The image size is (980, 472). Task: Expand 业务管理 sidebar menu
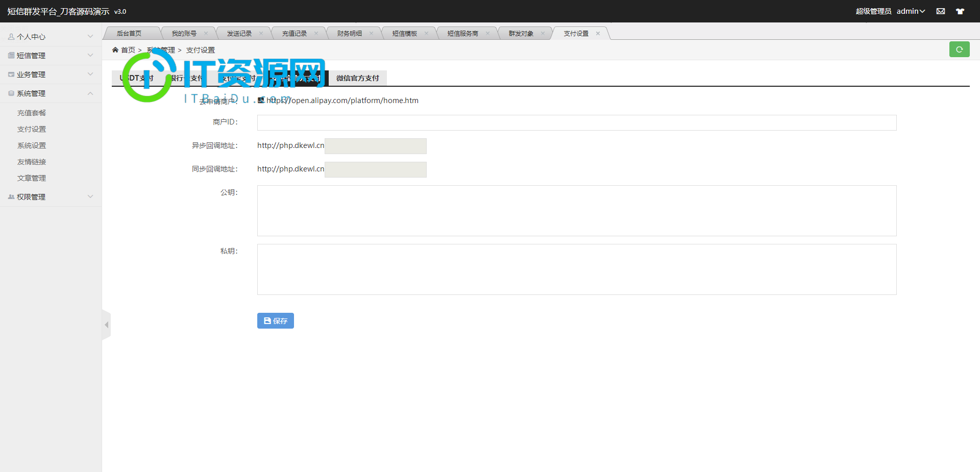[x=51, y=74]
